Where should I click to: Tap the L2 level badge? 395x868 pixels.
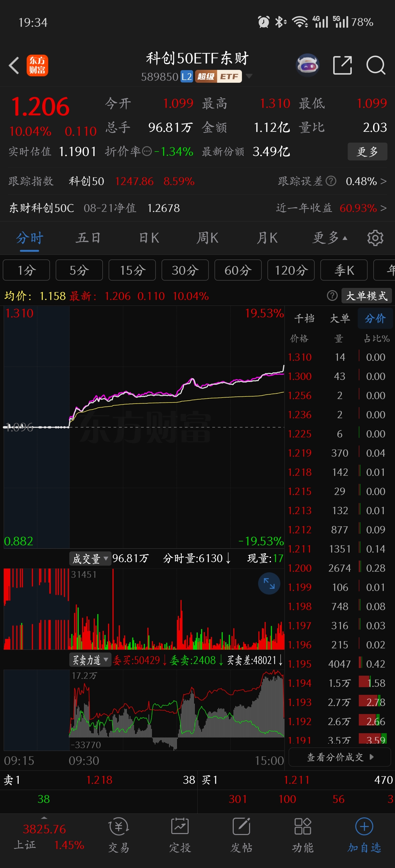click(187, 76)
